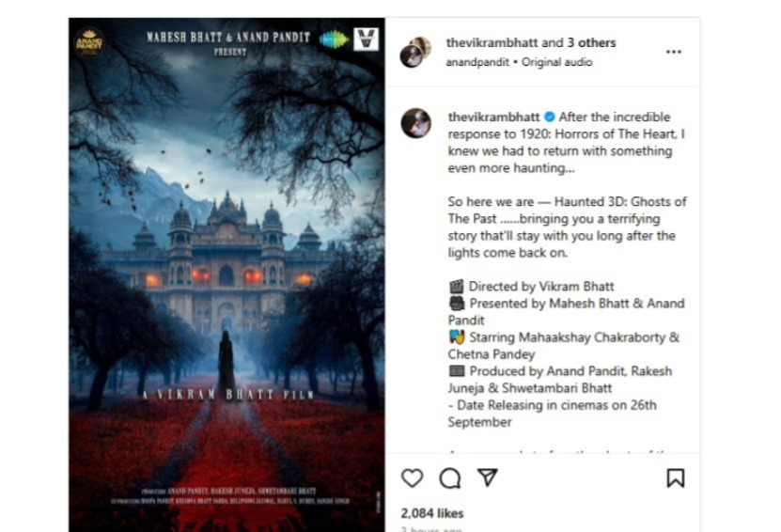Click the Original audio link
Viewport: 781px width, 532px height.
(x=557, y=62)
